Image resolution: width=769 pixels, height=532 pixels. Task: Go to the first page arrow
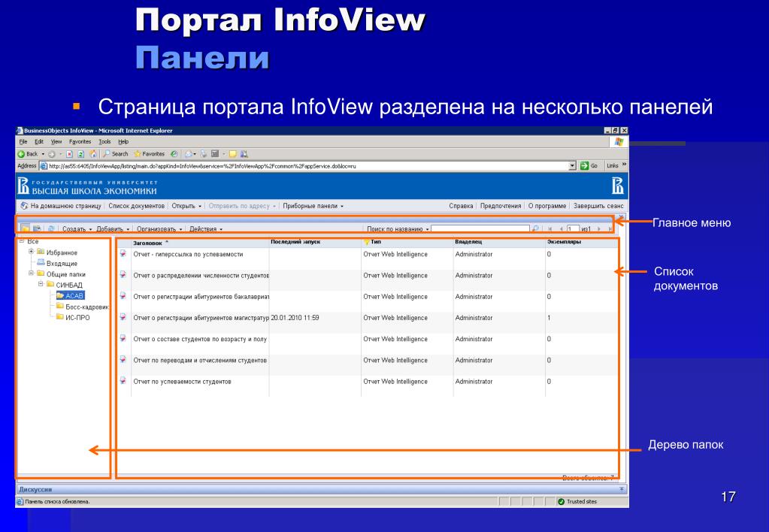point(550,229)
